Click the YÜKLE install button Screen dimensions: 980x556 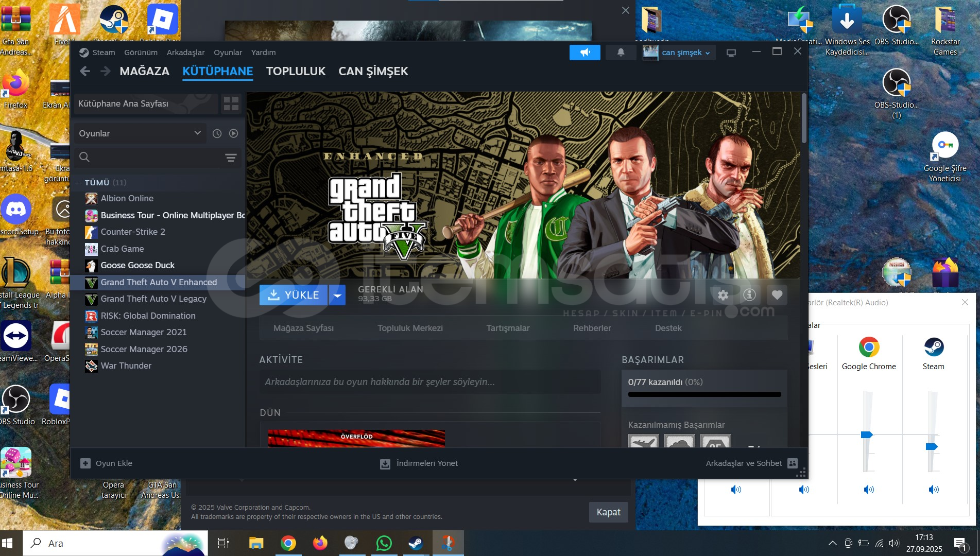coord(294,295)
